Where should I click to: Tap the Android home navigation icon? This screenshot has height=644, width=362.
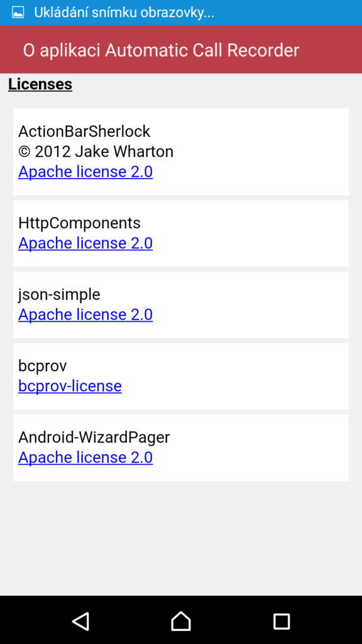tap(181, 621)
